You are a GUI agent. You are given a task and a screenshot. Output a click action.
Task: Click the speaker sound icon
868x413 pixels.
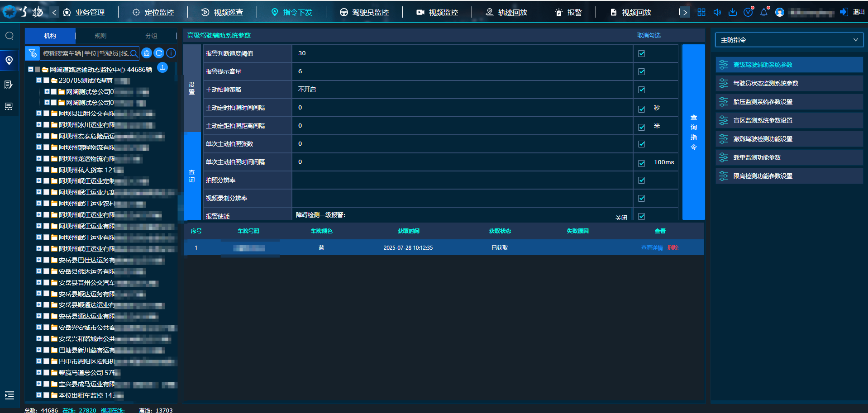717,12
